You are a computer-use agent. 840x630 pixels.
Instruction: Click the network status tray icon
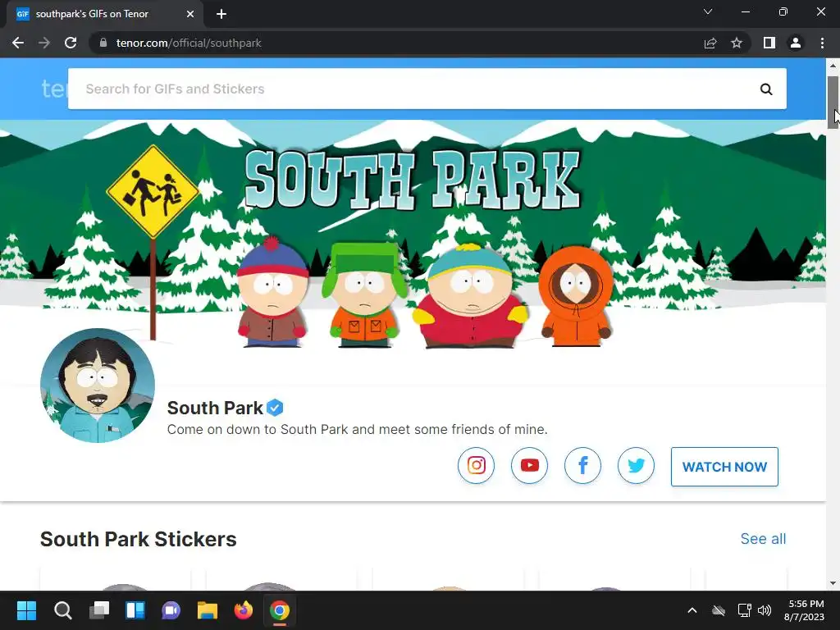coord(743,610)
